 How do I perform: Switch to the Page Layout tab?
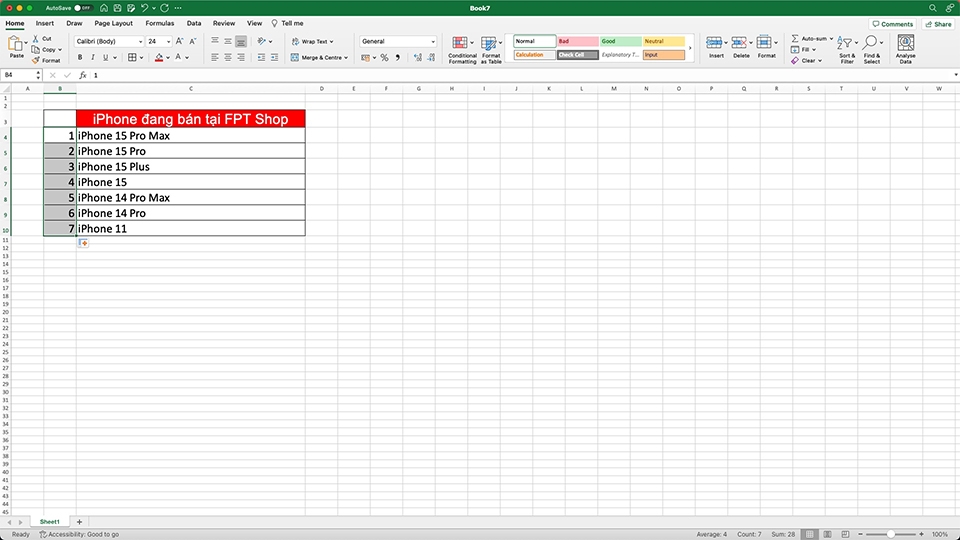pos(113,23)
